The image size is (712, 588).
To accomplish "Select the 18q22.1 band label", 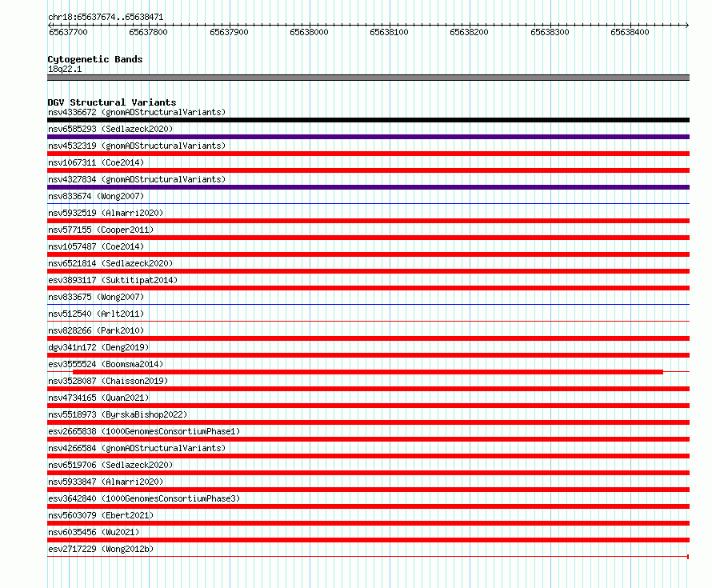I will pyautogui.click(x=65, y=69).
